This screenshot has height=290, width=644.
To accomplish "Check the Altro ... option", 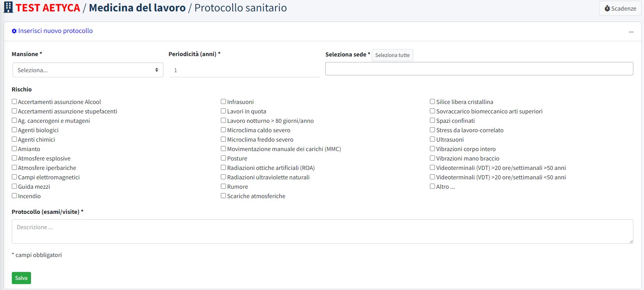I will click(433, 186).
